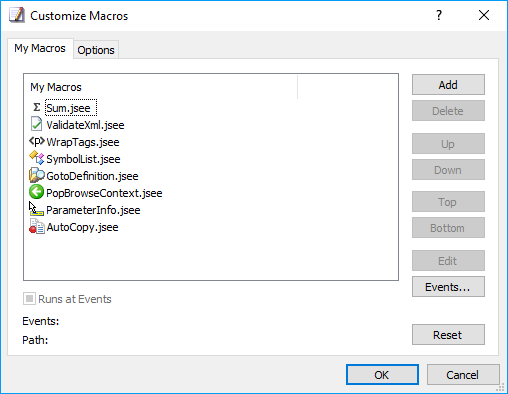The width and height of the screenshot is (508, 394).
Task: Click the Reset button
Action: tap(448, 335)
